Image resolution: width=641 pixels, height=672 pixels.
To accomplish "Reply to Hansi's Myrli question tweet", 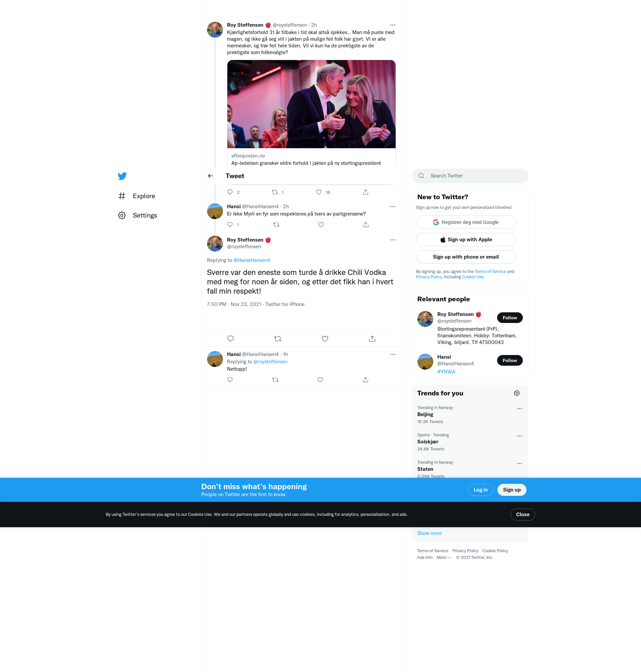I will tap(230, 225).
